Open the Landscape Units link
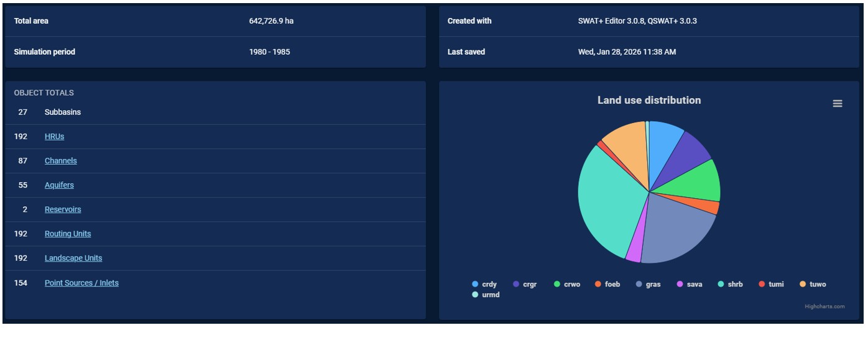Image resolution: width=868 pixels, height=343 pixels. 73,258
